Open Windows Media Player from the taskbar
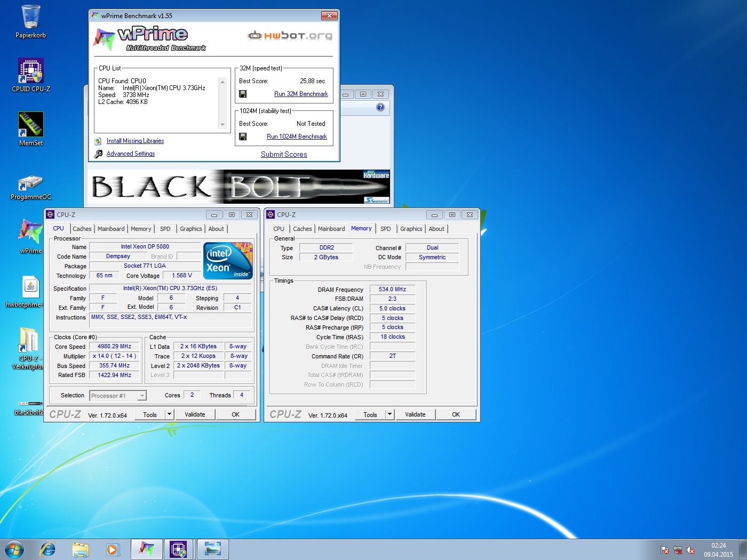The image size is (747, 560). tap(113, 549)
